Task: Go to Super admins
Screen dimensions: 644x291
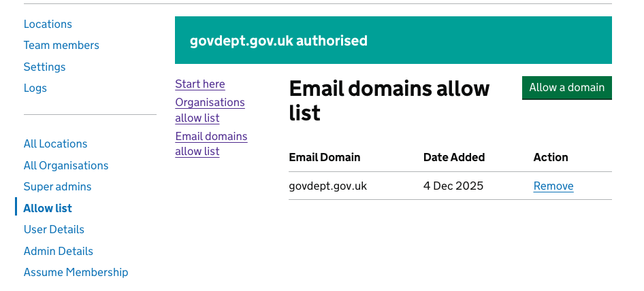Action: pos(57,186)
